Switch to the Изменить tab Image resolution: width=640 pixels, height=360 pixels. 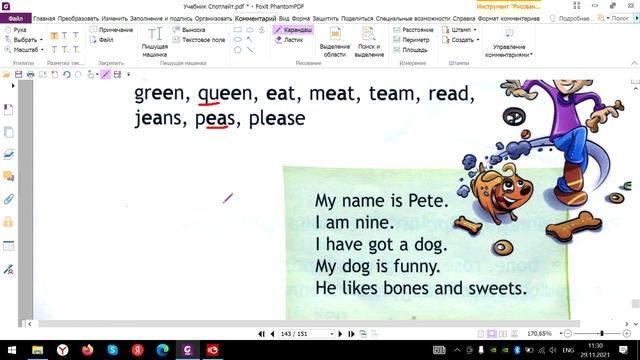tap(115, 18)
